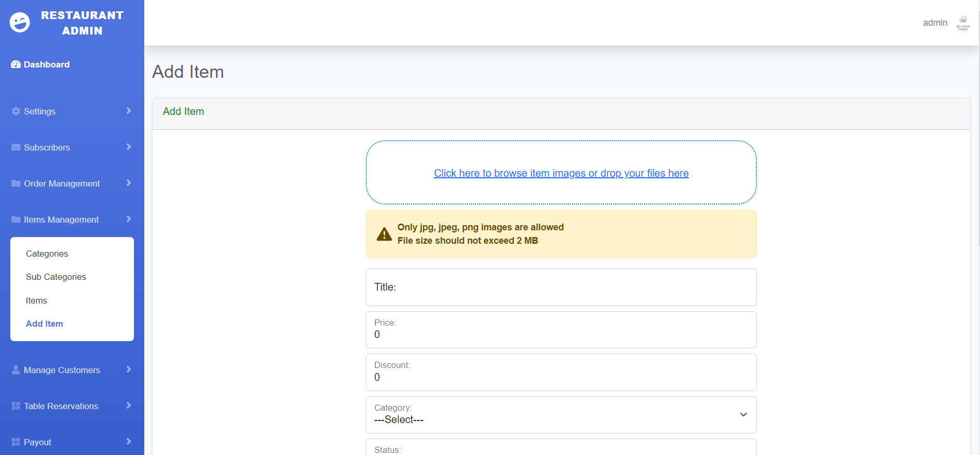Click the Manage Customers person icon
Screen dimensions: 980x455
[16, 370]
